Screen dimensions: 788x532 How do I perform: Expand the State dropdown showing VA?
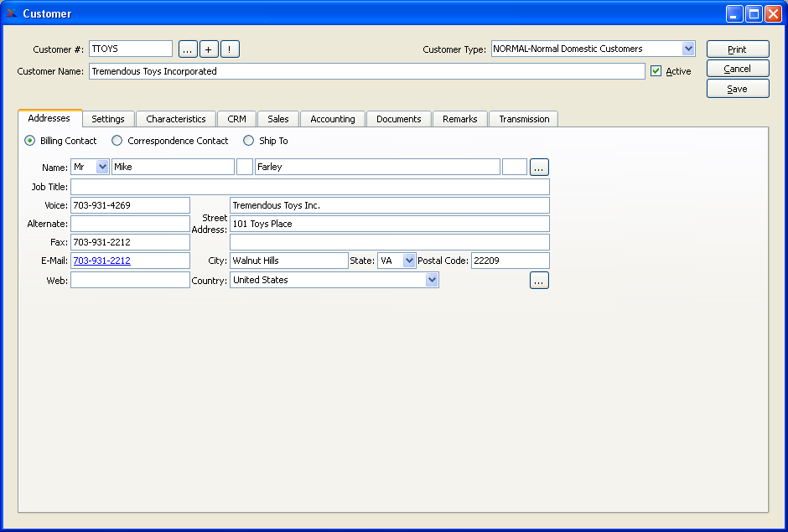[409, 261]
